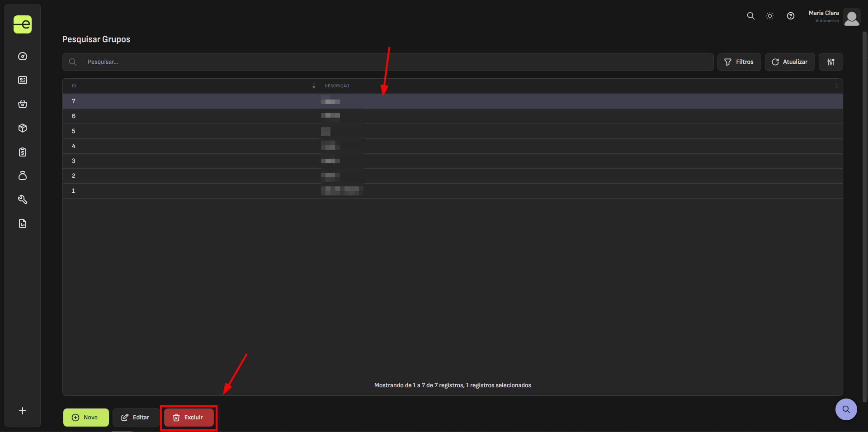Click the purple floating search button
The height and width of the screenshot is (432, 868).
tap(846, 409)
